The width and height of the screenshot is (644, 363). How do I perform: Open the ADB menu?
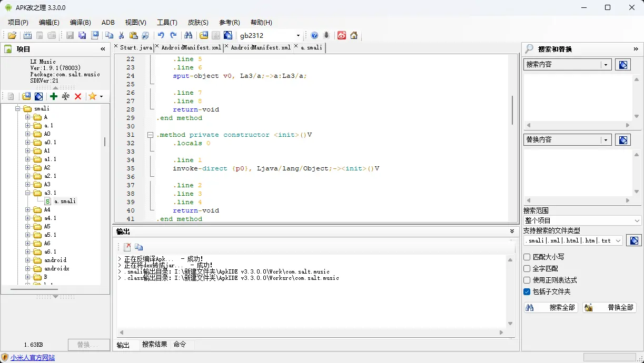108,23
